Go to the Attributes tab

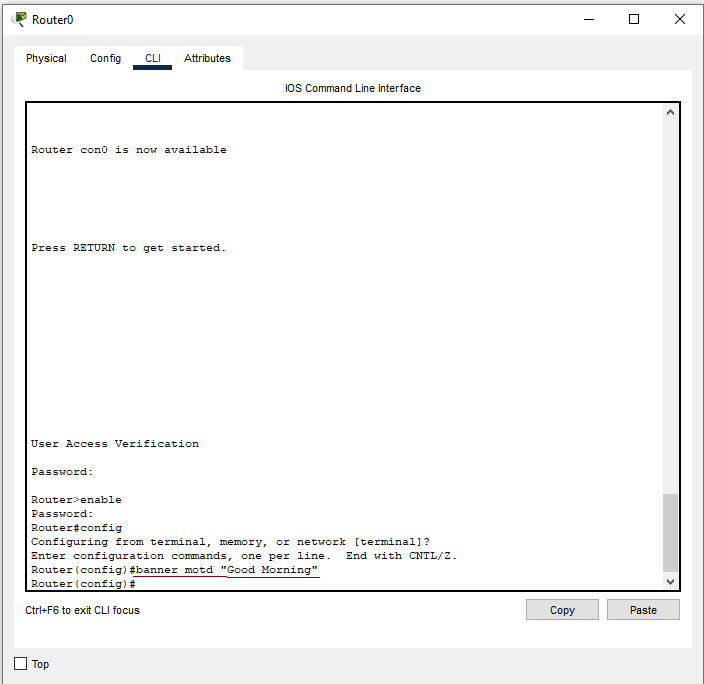207,58
